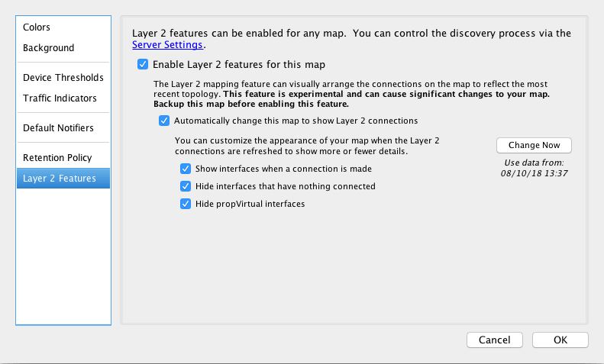Confirm settings with the OK button
Screen dimensions: 604x364
tap(560, 340)
